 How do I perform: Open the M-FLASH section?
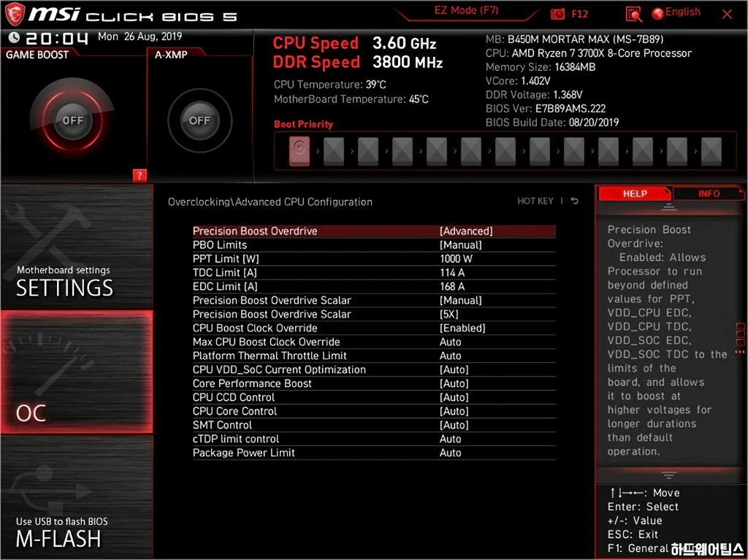pos(77,496)
